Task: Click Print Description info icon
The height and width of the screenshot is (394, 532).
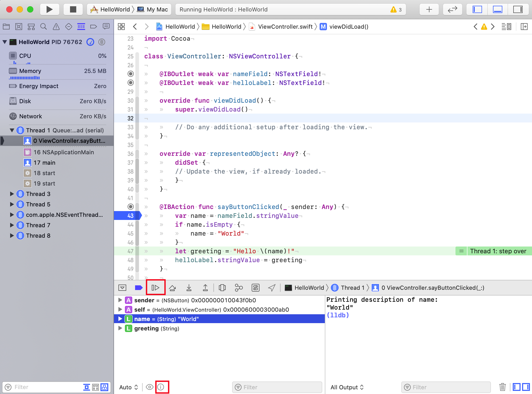Action: [161, 387]
